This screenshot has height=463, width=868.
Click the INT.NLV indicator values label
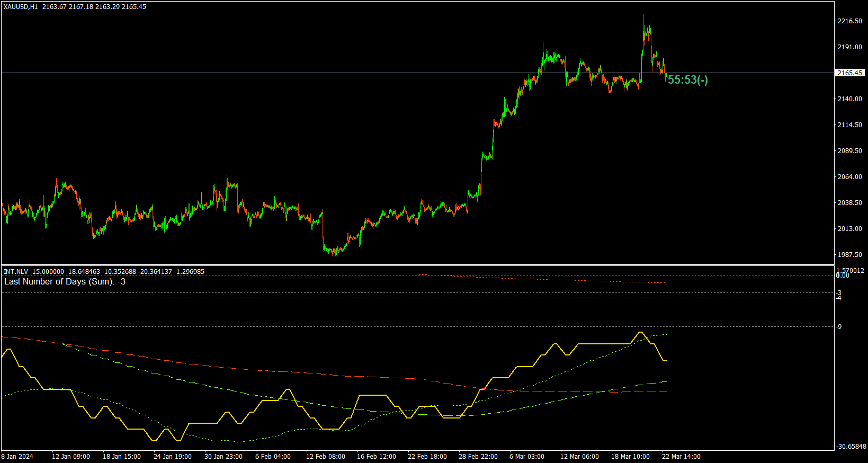(x=104, y=272)
